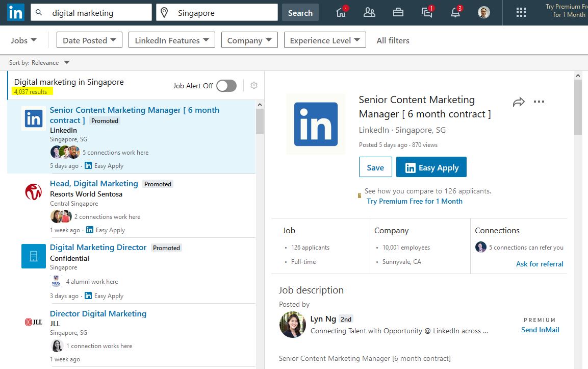Image resolution: width=588 pixels, height=369 pixels.
Task: Open Messaging icon with one notification
Action: point(427,12)
